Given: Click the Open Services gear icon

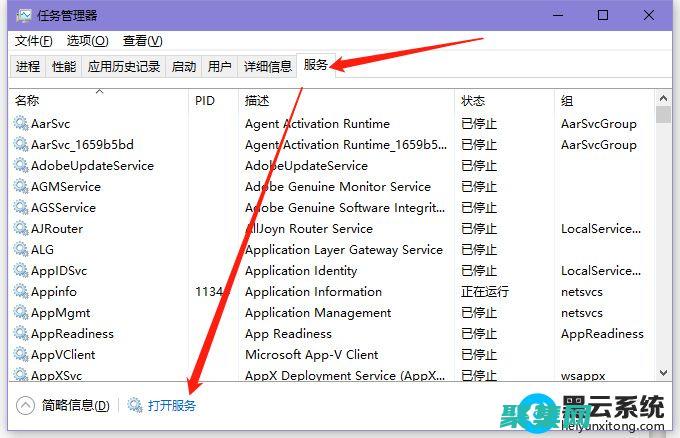Looking at the screenshot, I should point(135,406).
